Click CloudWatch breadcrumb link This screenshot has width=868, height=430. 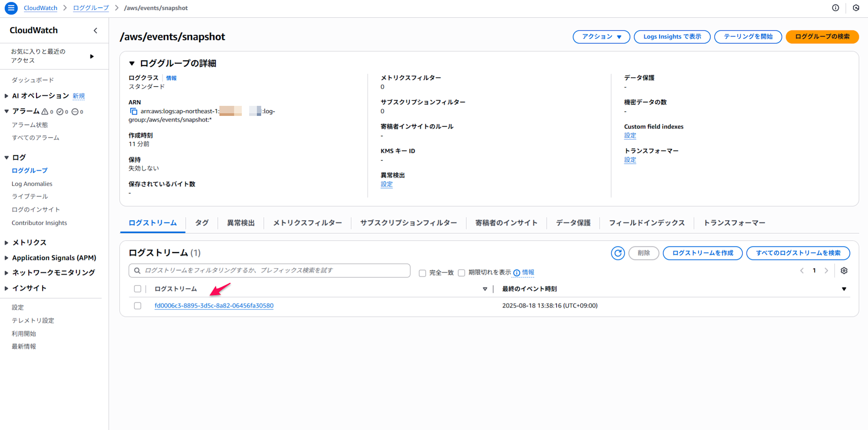point(40,8)
